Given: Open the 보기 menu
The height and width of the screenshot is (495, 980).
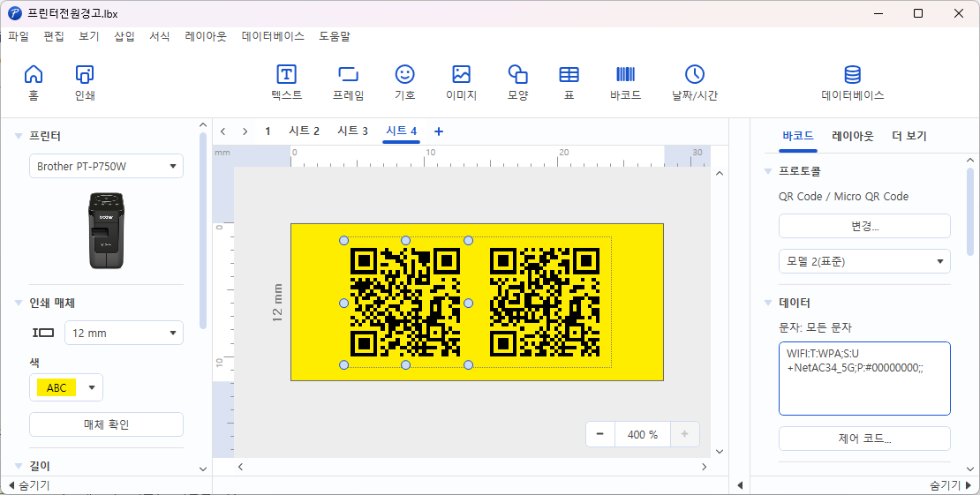Looking at the screenshot, I should [89, 36].
